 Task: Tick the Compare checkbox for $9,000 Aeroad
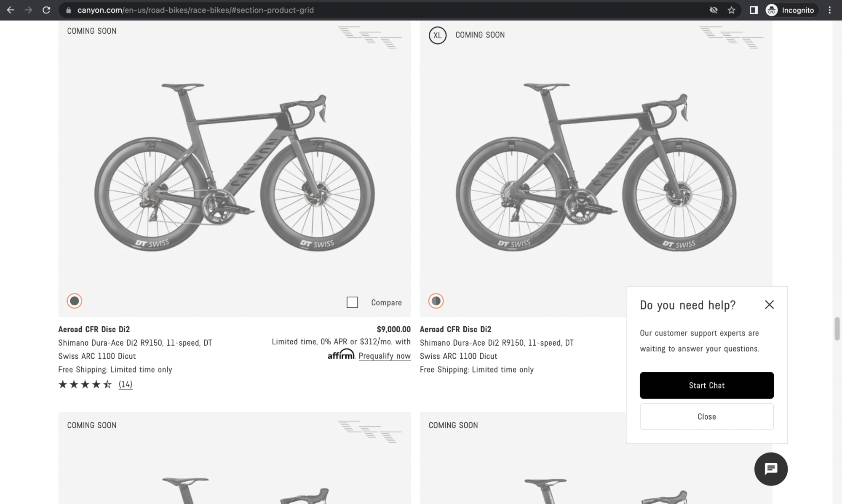coord(352,302)
